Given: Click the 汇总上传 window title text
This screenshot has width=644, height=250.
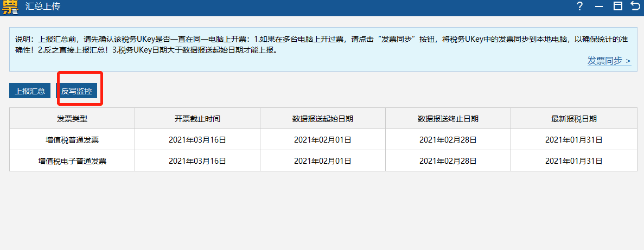Looking at the screenshot, I should point(42,7).
